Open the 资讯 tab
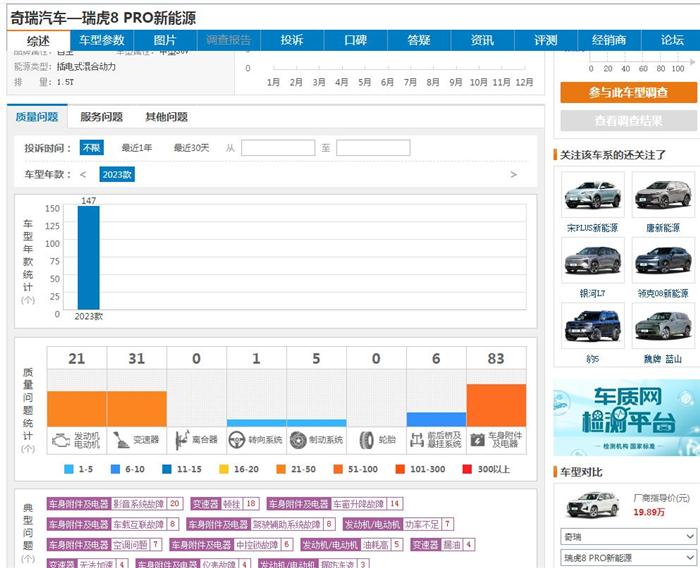This screenshot has height=568, width=700. click(482, 40)
